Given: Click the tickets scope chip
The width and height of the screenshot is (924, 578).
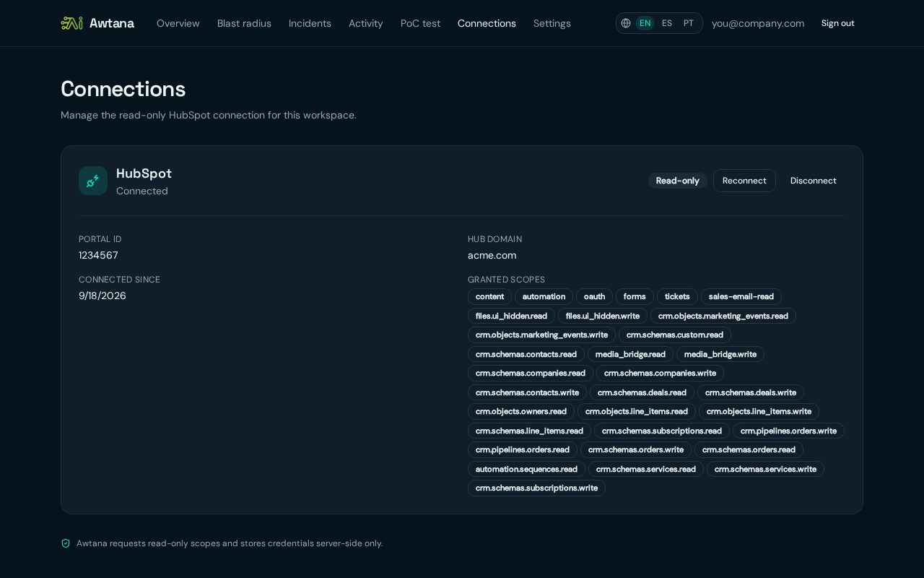Looking at the screenshot, I should click(x=677, y=296).
